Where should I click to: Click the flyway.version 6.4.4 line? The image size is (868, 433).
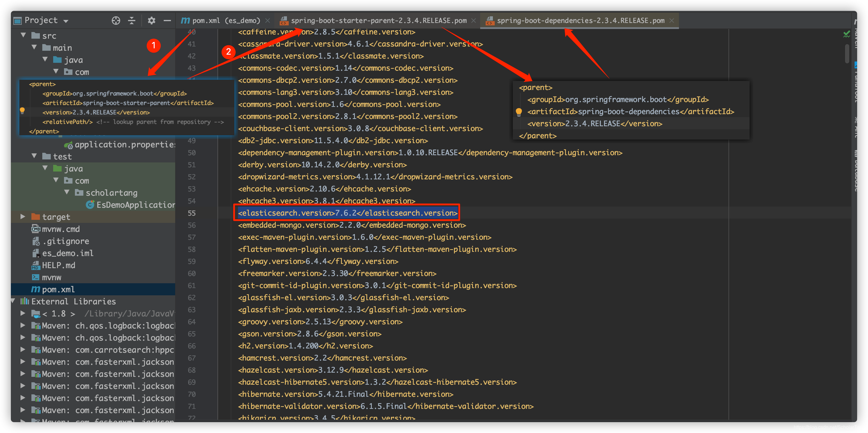click(318, 261)
